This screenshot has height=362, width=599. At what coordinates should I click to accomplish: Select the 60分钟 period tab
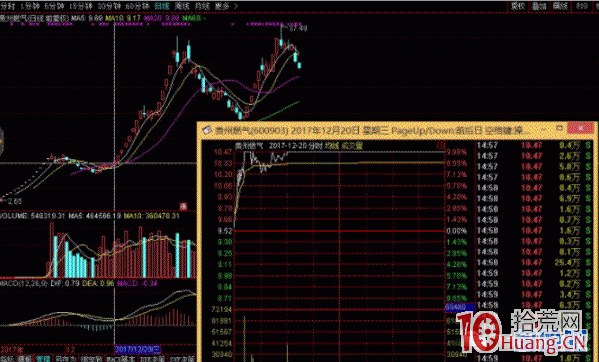[137, 6]
